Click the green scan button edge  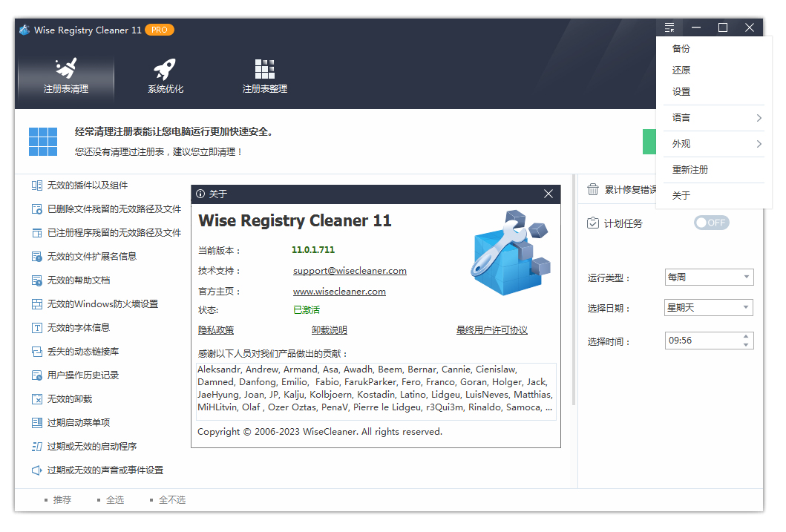(649, 142)
